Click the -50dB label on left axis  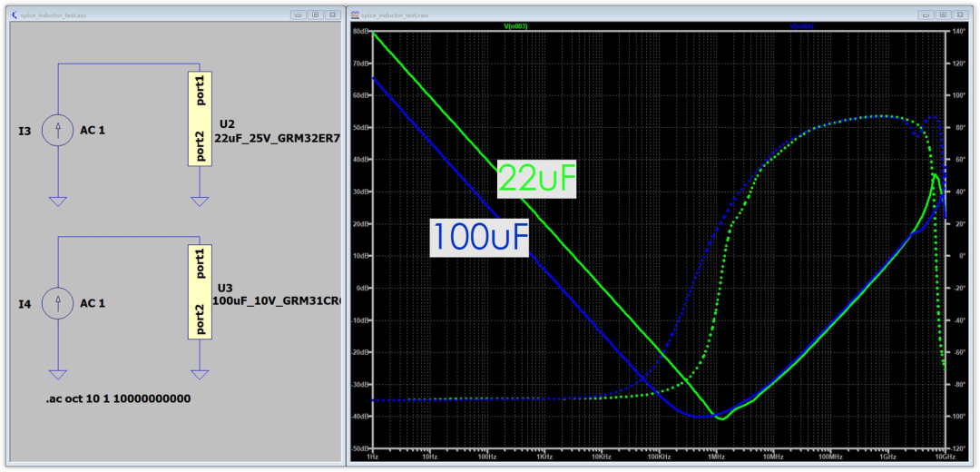pos(362,448)
